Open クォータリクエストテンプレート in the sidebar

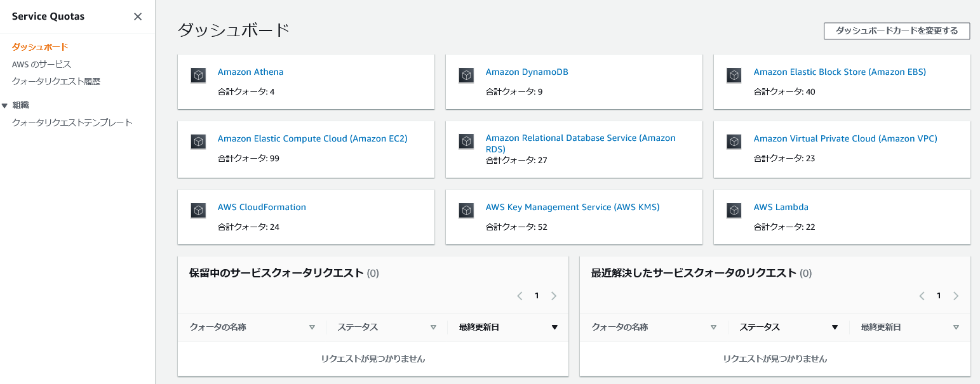(72, 122)
